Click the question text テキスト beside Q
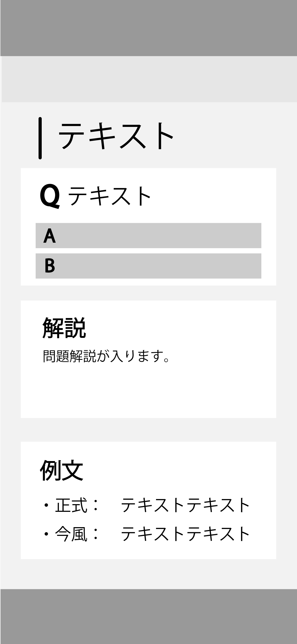The height and width of the screenshot is (644, 297). (x=110, y=196)
